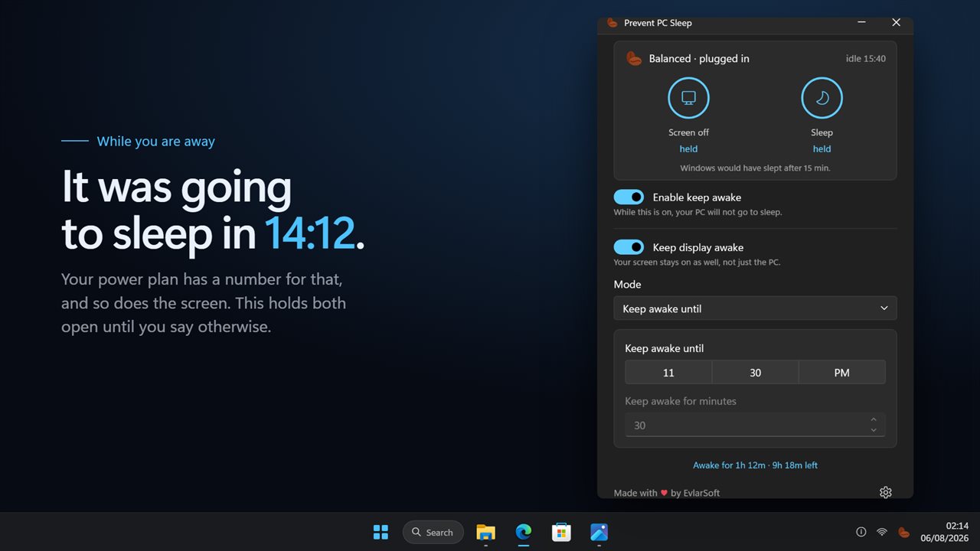Select the minute field showing 30 beside PM
This screenshot has width=980, height=551.
point(756,373)
